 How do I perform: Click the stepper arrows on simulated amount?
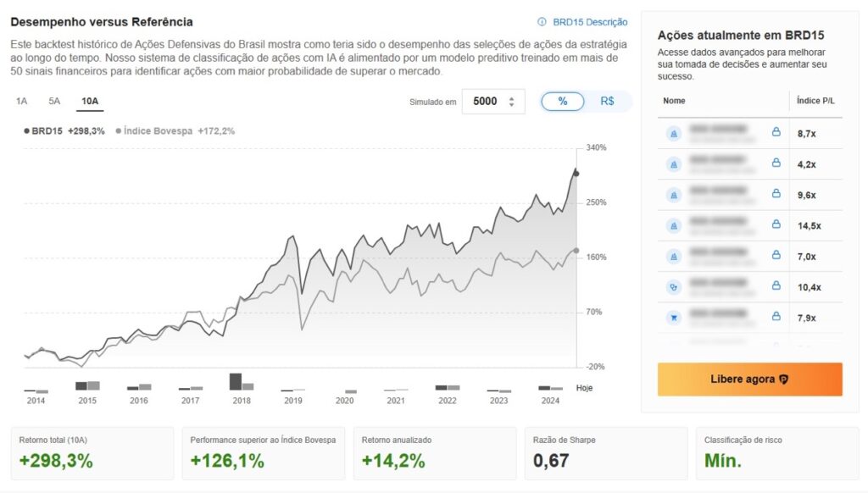tap(511, 102)
